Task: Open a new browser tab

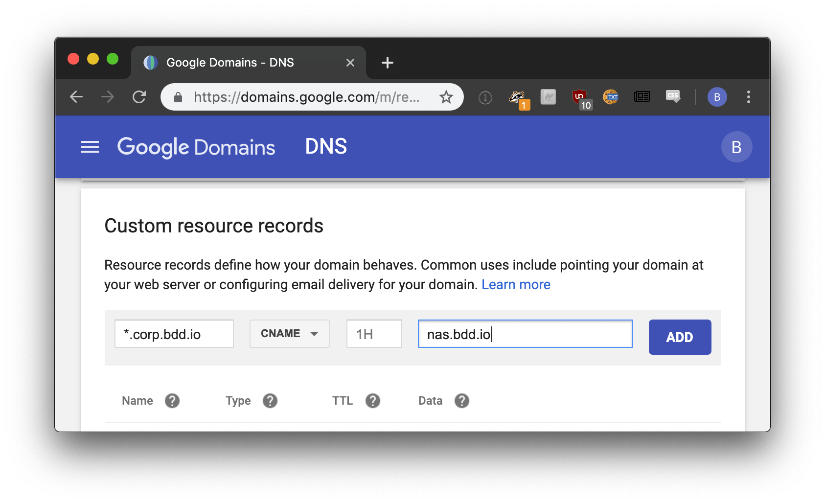Action: click(387, 63)
